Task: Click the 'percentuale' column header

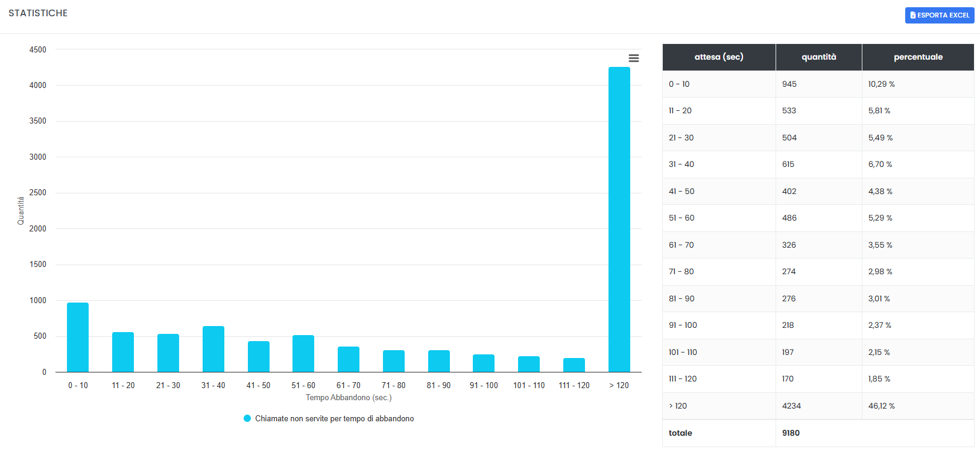Action: coord(918,57)
